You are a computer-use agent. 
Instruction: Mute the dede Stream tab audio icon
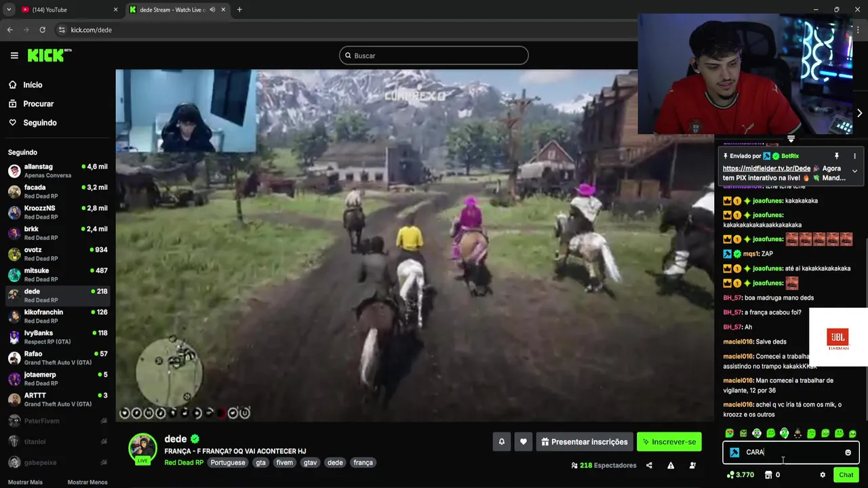(212, 9)
